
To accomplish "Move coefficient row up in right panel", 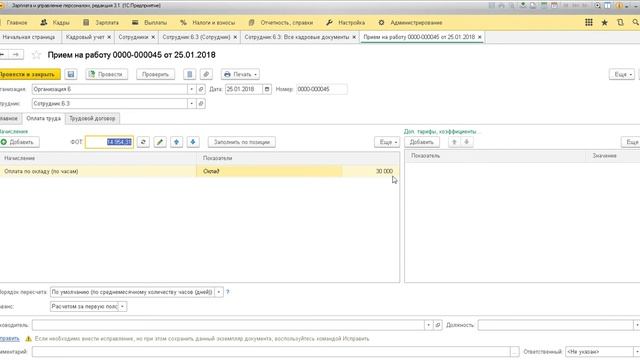I will [x=454, y=142].
